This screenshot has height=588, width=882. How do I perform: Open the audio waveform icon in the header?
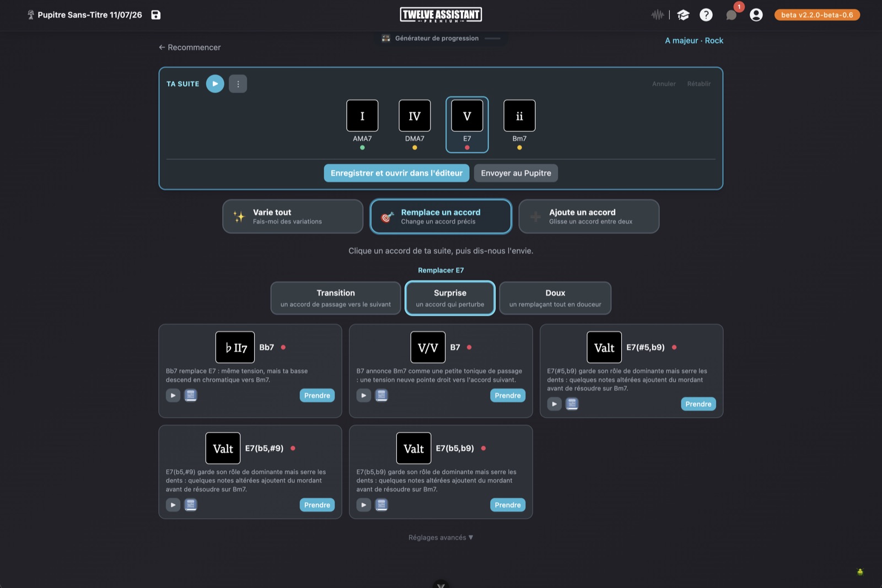(x=657, y=15)
